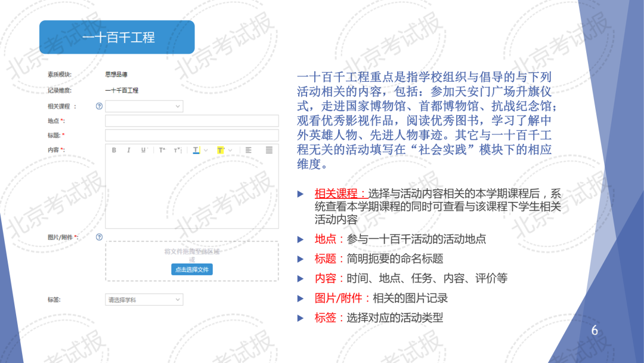644x363 pixels.
Task: Open the 相关课程 dropdown
Action: 144,106
